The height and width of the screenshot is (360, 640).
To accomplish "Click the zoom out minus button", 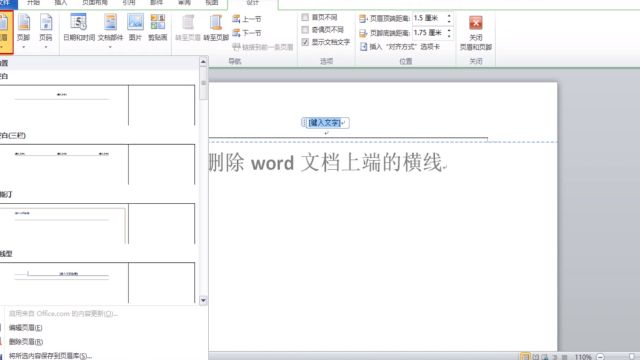I will click(x=600, y=357).
